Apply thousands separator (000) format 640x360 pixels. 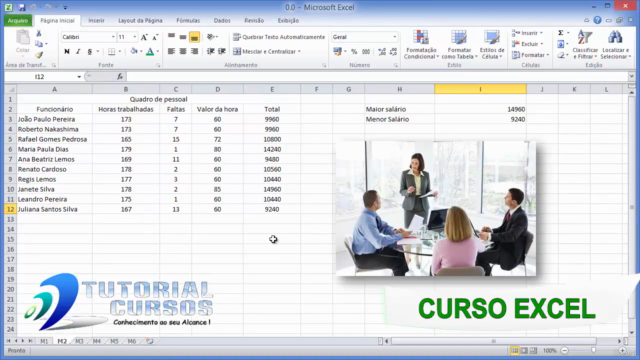[x=366, y=51]
